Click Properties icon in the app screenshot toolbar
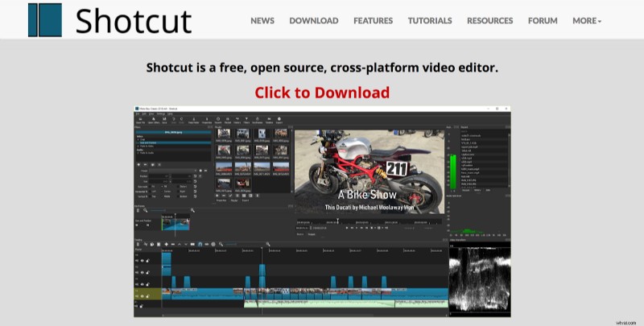This screenshot has width=644, height=326. coord(207,120)
